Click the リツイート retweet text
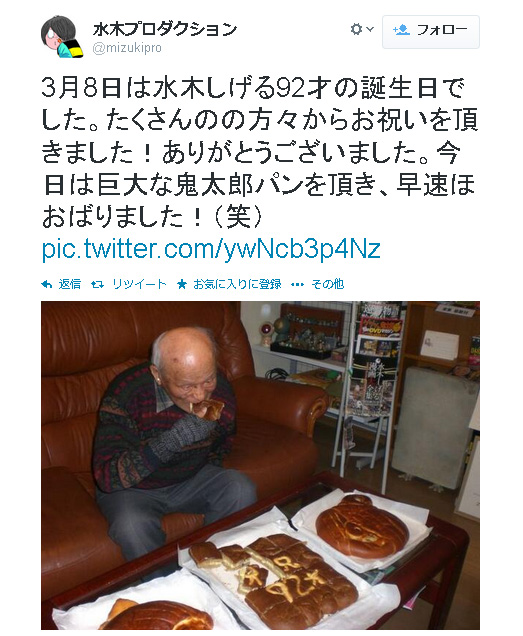This screenshot has width=523, height=636. [139, 284]
